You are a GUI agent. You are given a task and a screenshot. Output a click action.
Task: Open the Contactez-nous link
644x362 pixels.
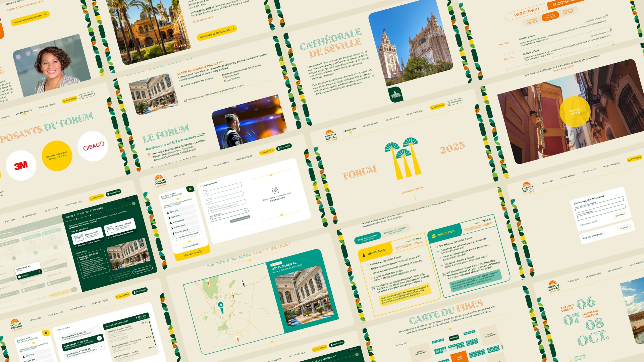[277, 199]
